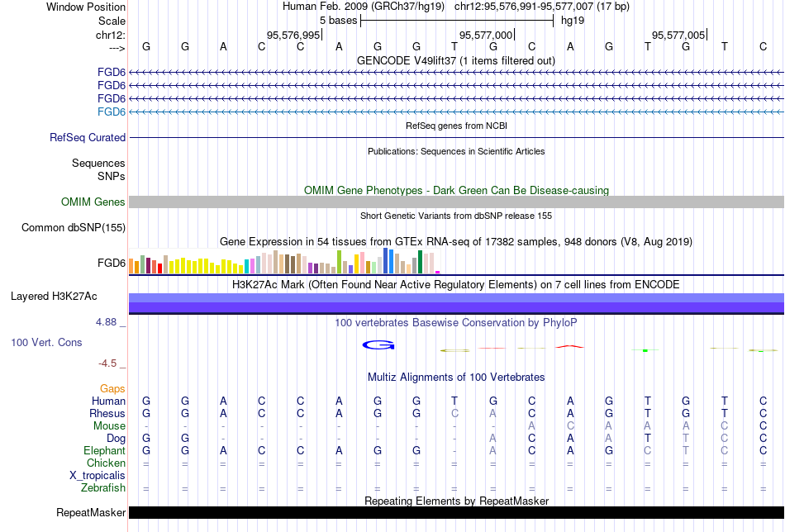Select the Scale track label
Image resolution: width=785 pixels, height=532 pixels.
112,21
